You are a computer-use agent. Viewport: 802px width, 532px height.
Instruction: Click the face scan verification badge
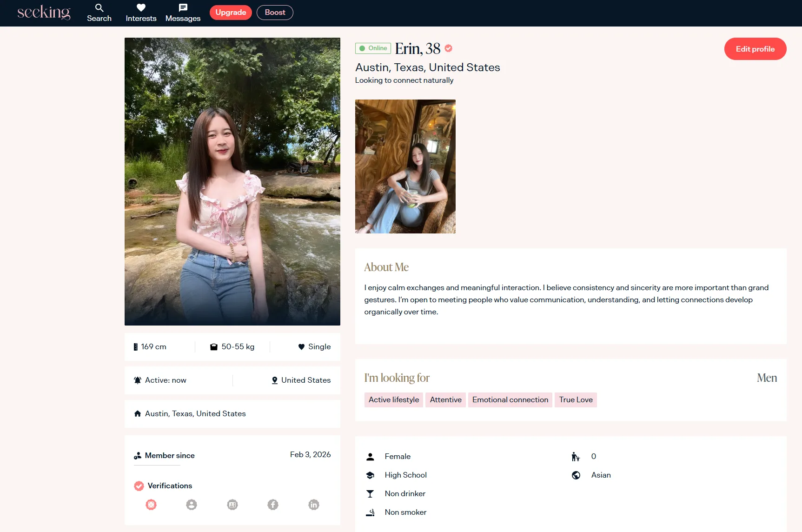click(x=151, y=505)
